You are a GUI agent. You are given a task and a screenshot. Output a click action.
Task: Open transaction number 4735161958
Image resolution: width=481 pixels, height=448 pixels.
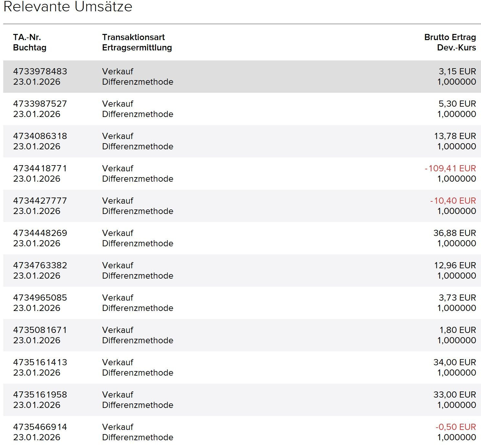pos(40,395)
